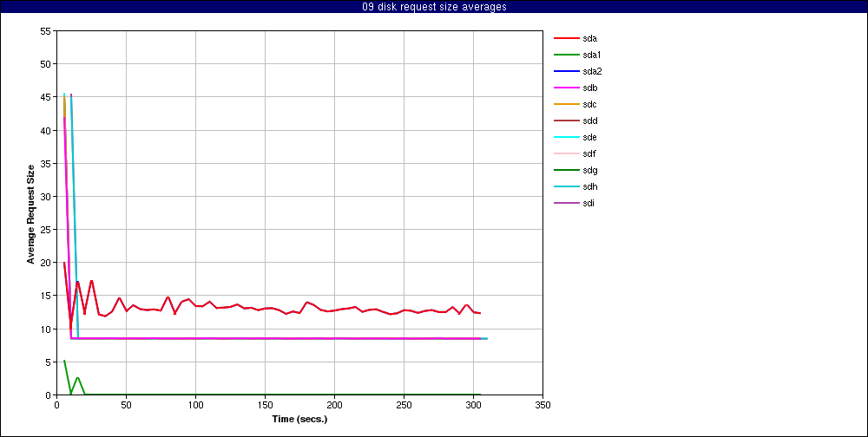Click the pink sdf legend color line
Image resolution: width=868 pixels, height=437 pixels.
(x=566, y=153)
